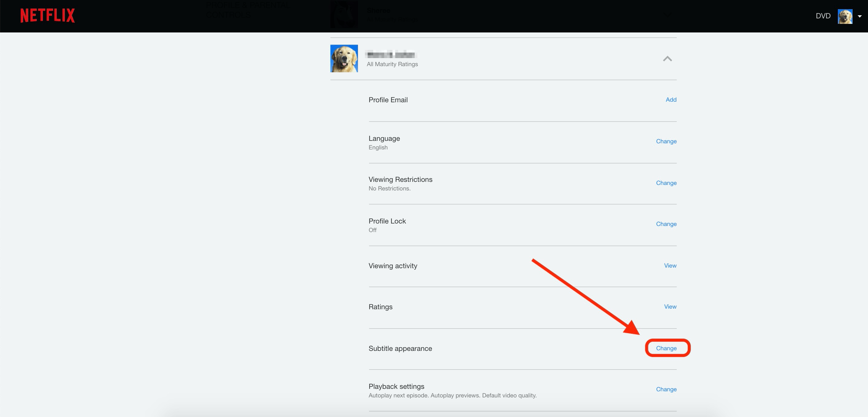
Task: Click the Profile Lock label
Action: point(387,221)
